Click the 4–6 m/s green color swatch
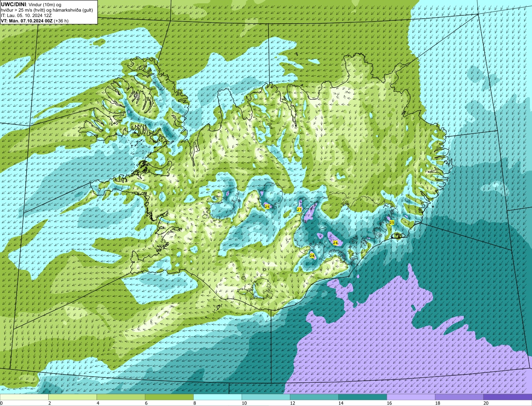 click(x=121, y=397)
